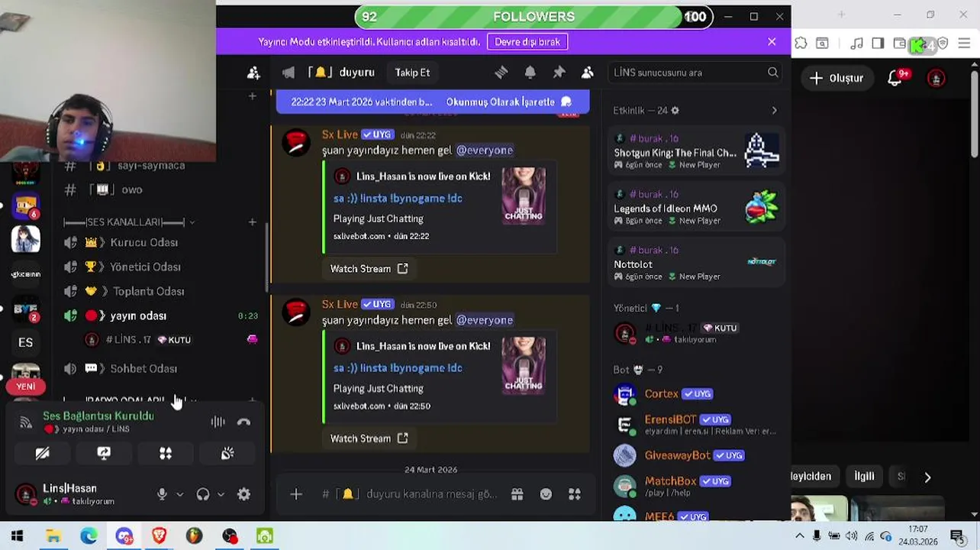Select the yayın odası voice channel

[161, 315]
